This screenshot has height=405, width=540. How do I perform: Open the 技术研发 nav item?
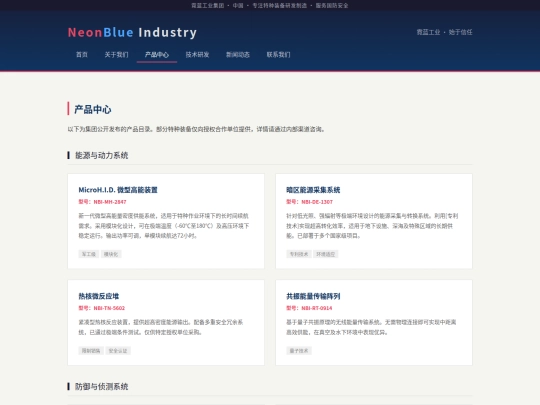point(197,54)
